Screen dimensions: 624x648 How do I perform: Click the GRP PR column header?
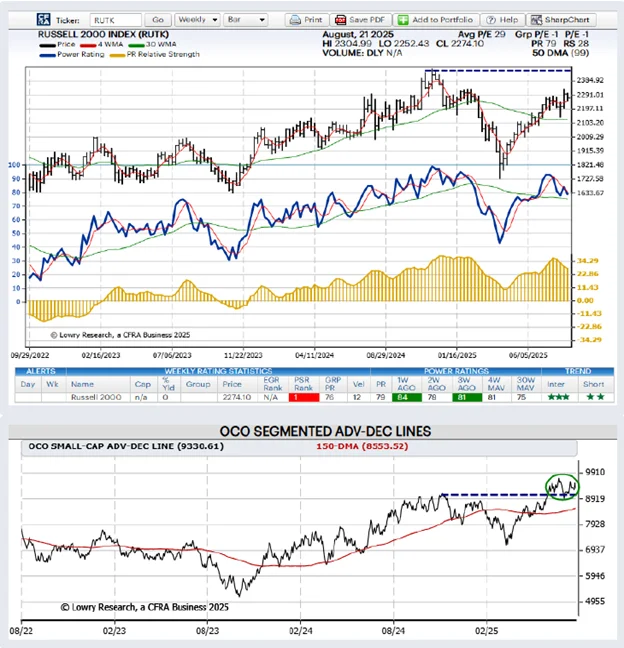(x=332, y=384)
